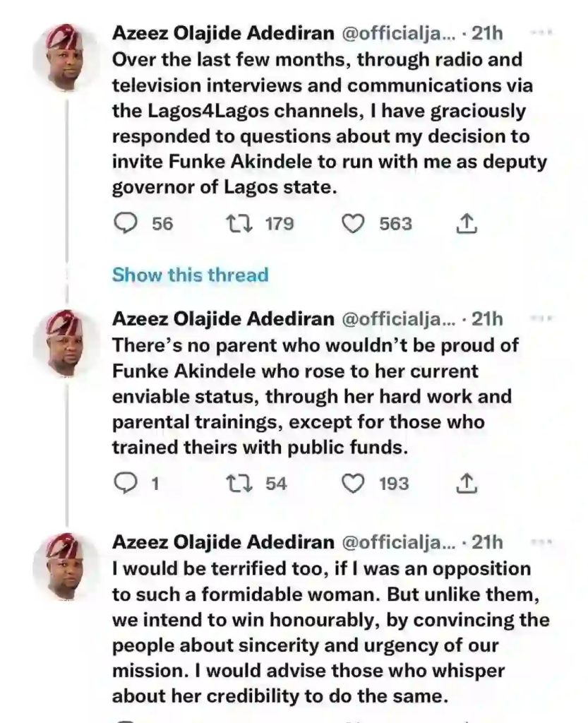The width and height of the screenshot is (588, 723).
Task: Open the second tweet's profile avatar
Action: coord(66,343)
